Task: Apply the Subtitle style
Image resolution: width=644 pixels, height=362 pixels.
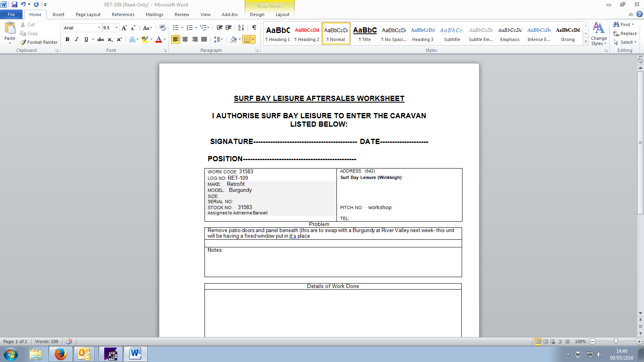Action: point(452,33)
